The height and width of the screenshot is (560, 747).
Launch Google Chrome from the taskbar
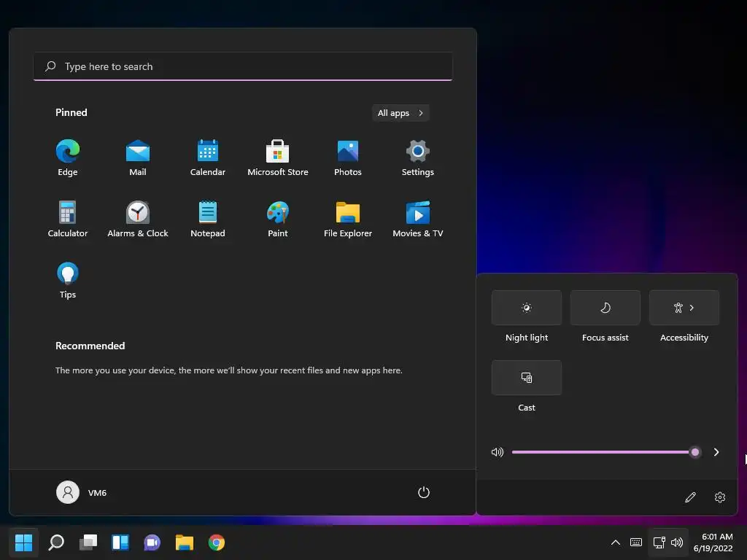[216, 542]
